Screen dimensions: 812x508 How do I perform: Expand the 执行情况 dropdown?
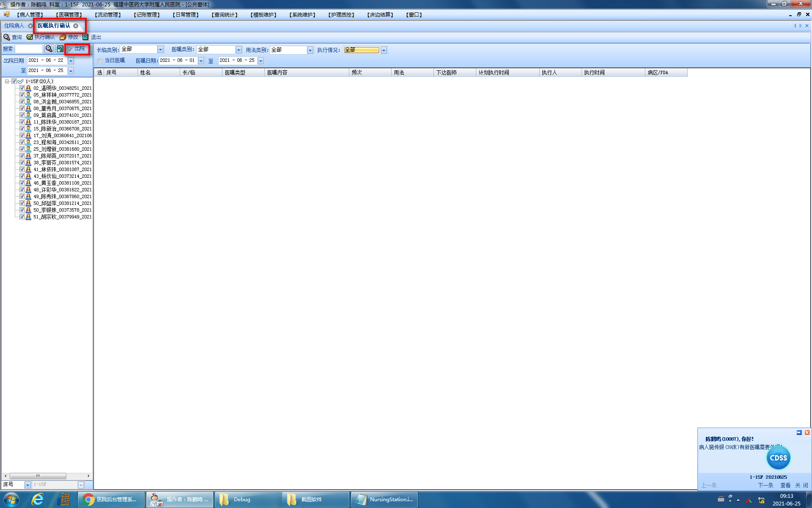(x=384, y=50)
